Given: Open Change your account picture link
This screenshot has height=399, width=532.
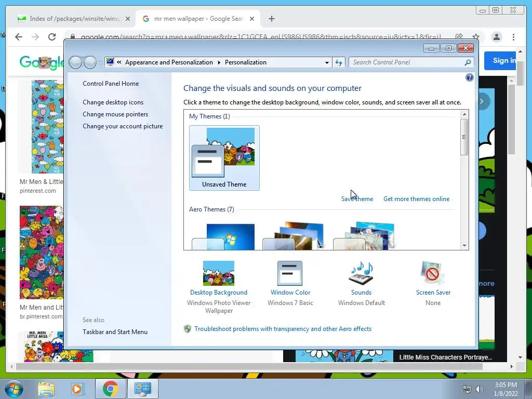Looking at the screenshot, I should point(123,126).
